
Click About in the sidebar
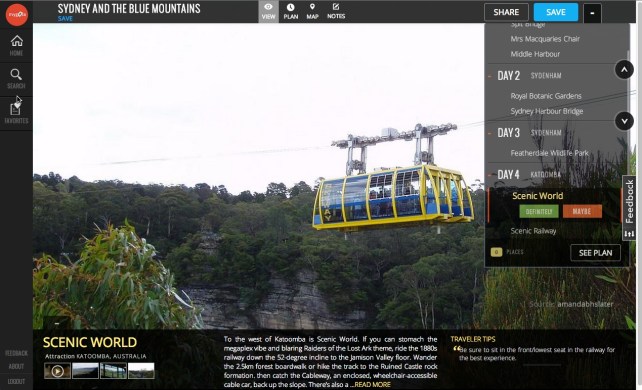pos(16,367)
